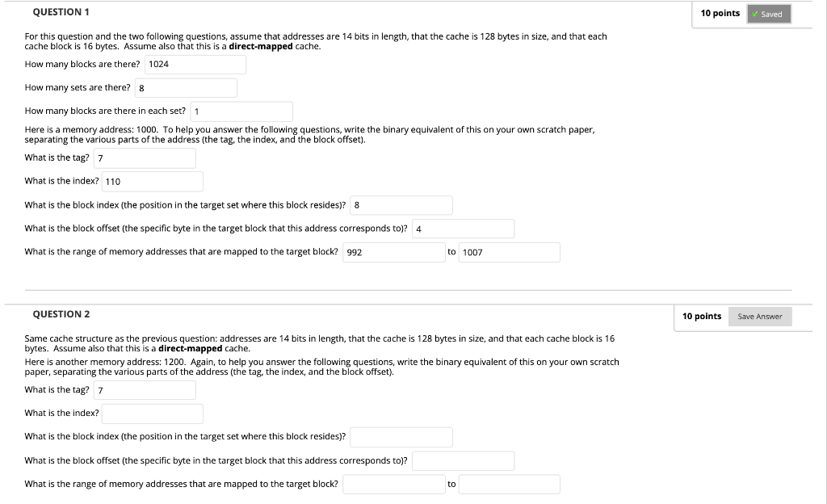
Task: Select the sets count field showing 8
Action: [186, 87]
